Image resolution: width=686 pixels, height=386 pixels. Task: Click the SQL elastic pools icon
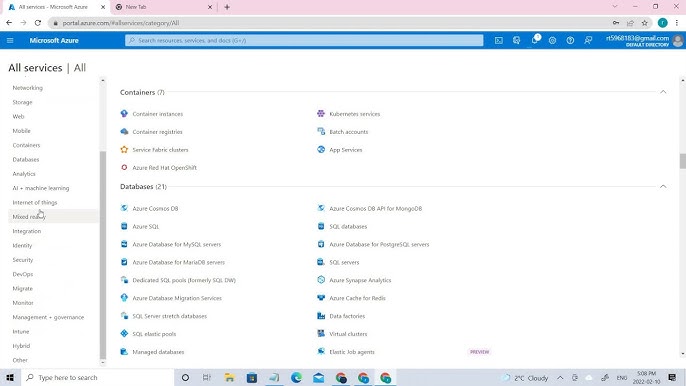[124, 334]
